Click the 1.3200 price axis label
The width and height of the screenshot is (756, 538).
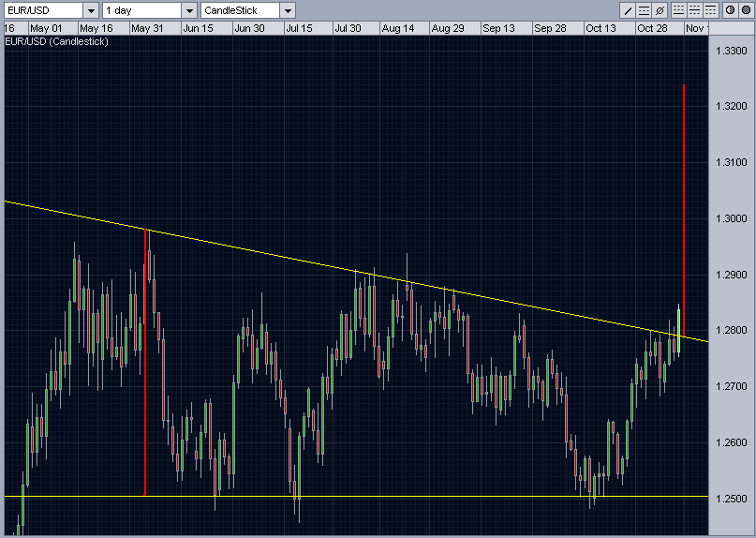point(732,106)
